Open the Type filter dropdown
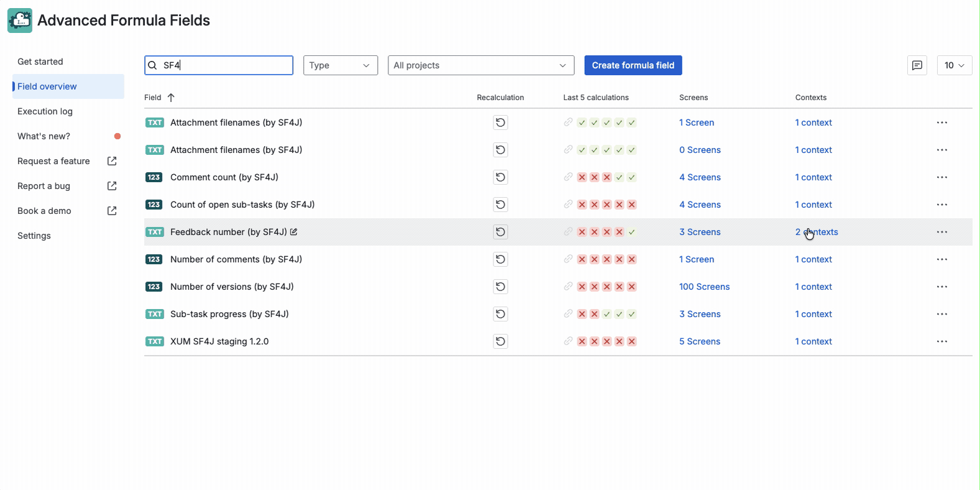980x490 pixels. pos(340,65)
